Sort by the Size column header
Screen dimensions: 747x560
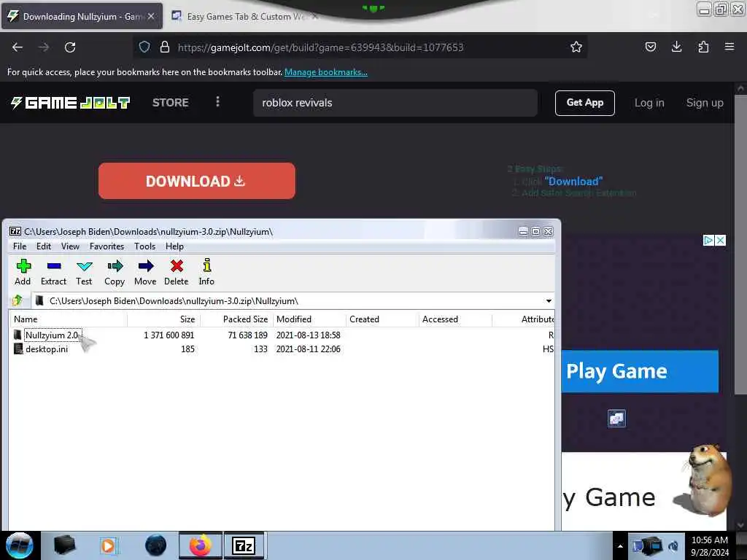(163, 319)
